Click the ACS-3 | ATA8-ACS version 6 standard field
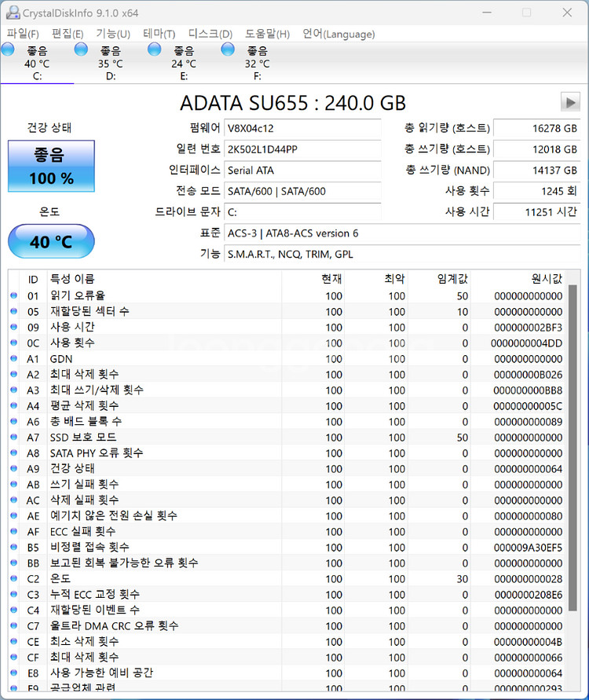The image size is (589, 700). pyautogui.click(x=402, y=233)
